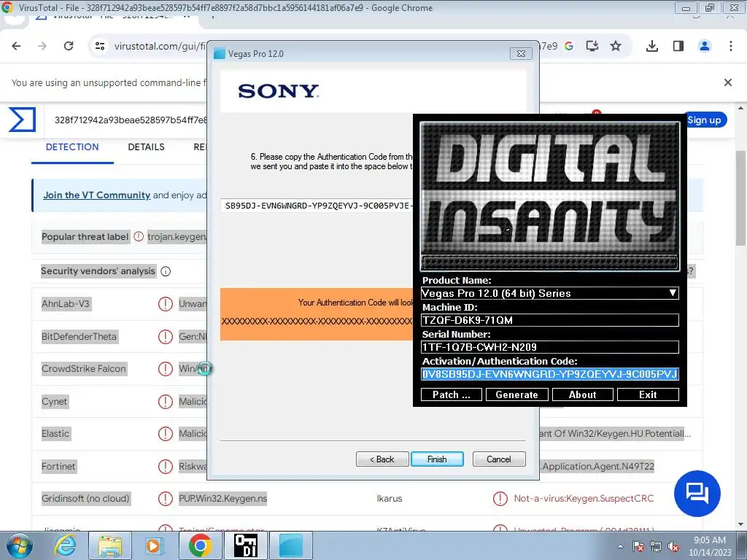Select 'PUP.Win32.Keygen.ns' detection text
Viewport: 747px width, 560px height.
tap(222, 499)
